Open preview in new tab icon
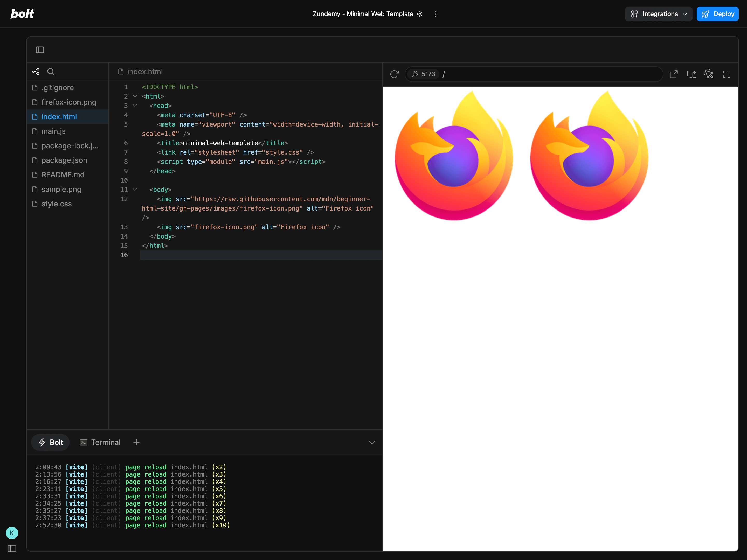The width and height of the screenshot is (747, 560). (x=674, y=74)
